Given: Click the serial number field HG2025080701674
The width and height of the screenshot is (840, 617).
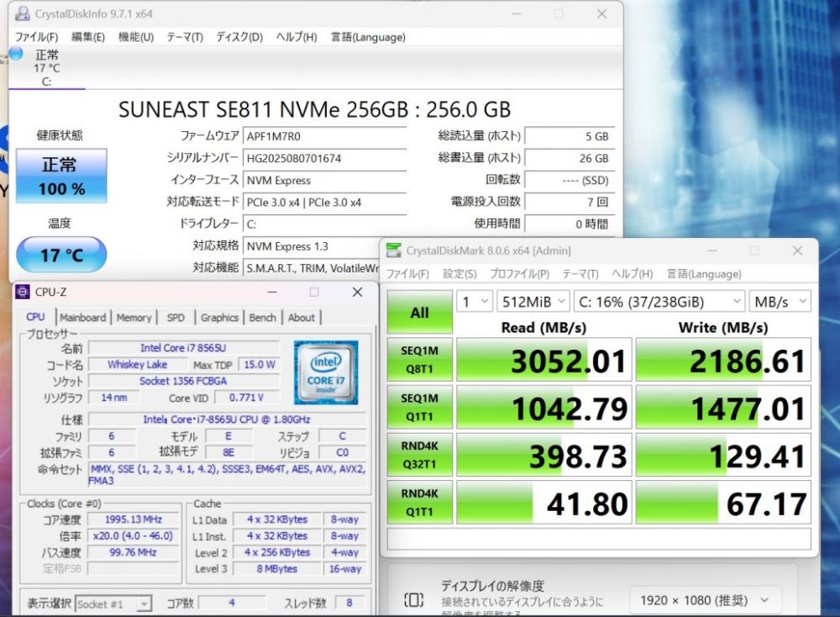Looking at the screenshot, I should tap(324, 158).
